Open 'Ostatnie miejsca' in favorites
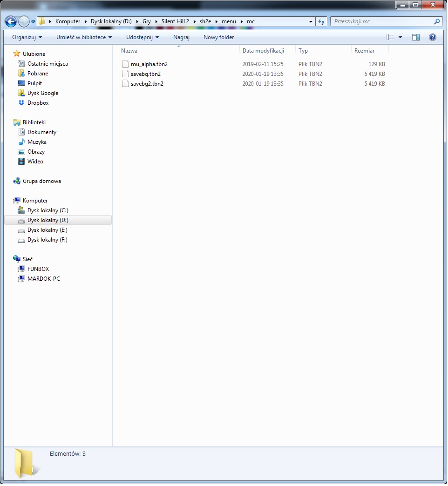Image resolution: width=448 pixels, height=486 pixels. [x=48, y=64]
